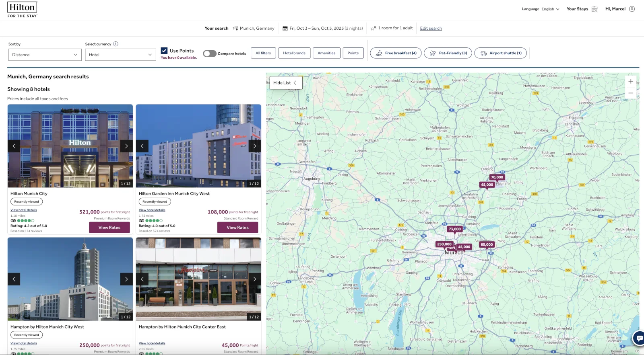Viewport: 644px width, 355px height.
Task: Open the Language English dropdown
Action: (x=550, y=9)
